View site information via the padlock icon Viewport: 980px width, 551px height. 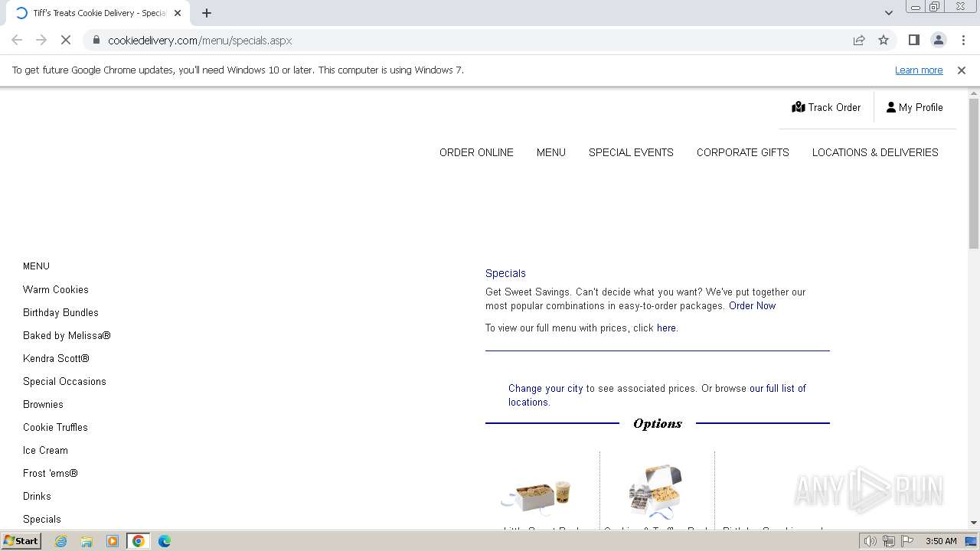96,41
